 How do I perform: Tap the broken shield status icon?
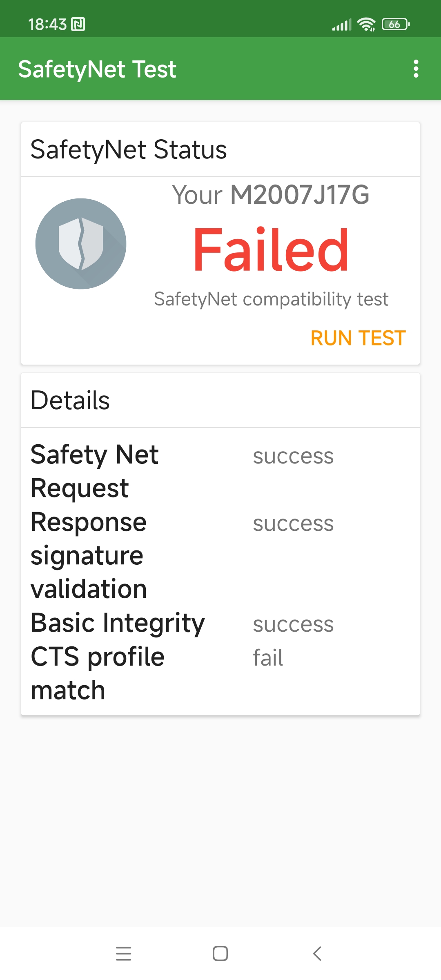point(81,244)
